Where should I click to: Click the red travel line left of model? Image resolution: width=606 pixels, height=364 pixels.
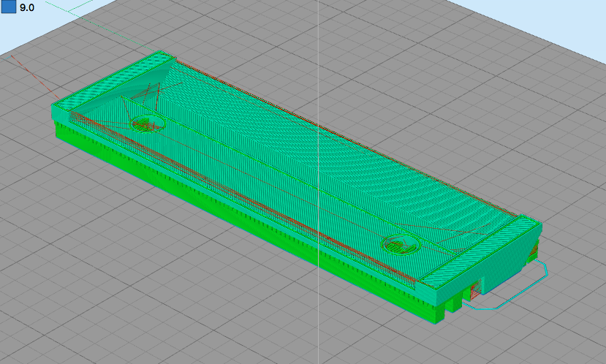[x=37, y=77]
